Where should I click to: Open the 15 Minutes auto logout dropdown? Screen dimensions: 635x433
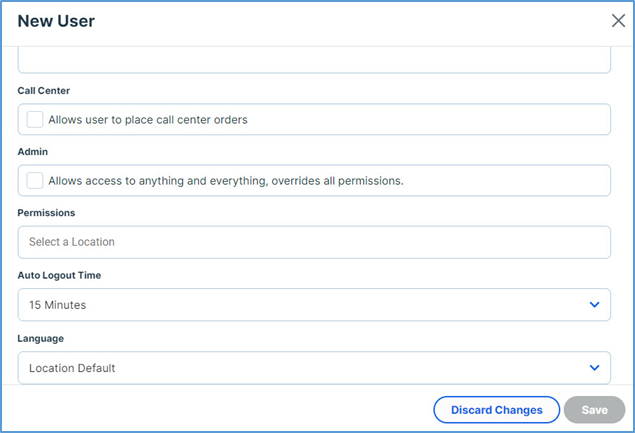click(300, 304)
